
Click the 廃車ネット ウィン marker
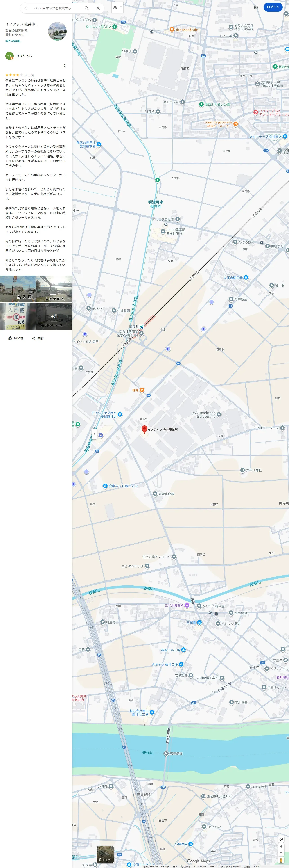(105, 486)
